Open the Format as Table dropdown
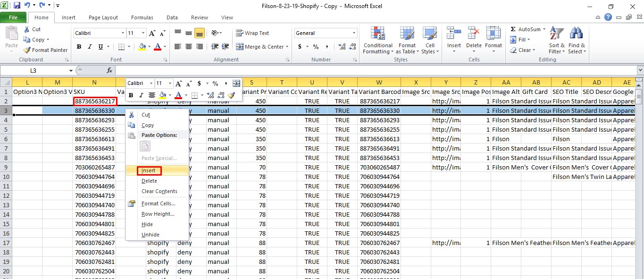The height and width of the screenshot is (279, 644). (x=407, y=41)
